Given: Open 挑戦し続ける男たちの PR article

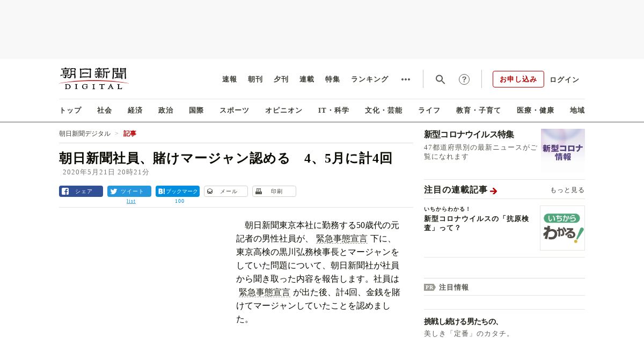Looking at the screenshot, I should tap(462, 322).
